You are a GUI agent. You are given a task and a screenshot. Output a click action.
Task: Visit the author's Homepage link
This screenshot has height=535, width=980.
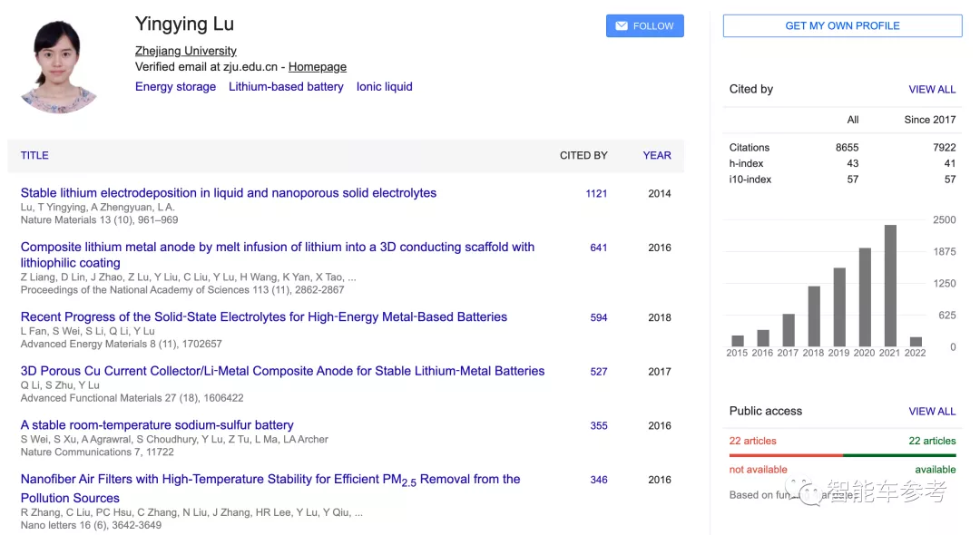tap(317, 66)
